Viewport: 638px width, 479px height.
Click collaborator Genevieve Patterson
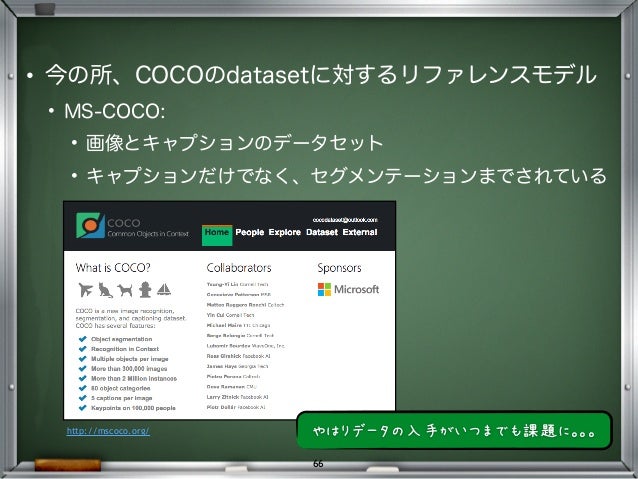click(238, 294)
